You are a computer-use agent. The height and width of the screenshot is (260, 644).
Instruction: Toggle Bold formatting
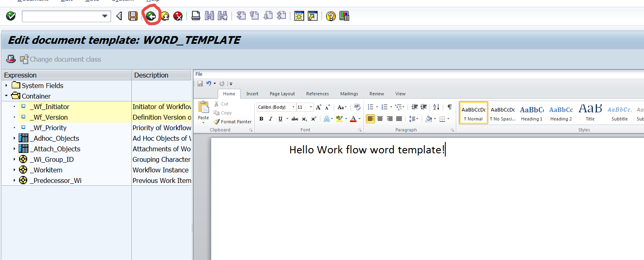(261, 119)
